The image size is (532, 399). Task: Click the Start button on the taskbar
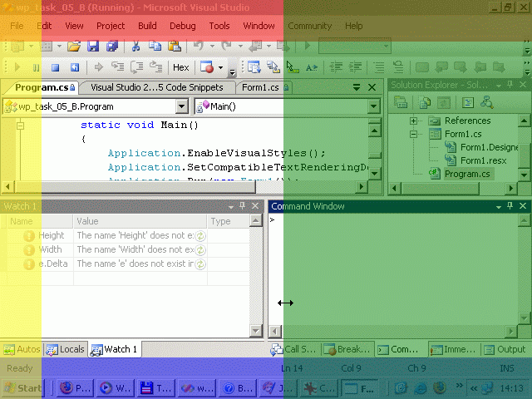[x=24, y=388]
